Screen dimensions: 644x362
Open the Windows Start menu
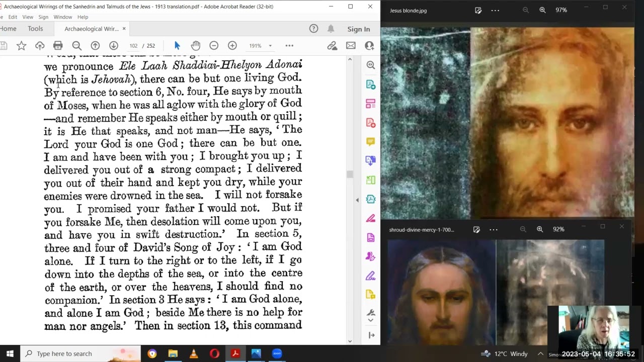coord(10,353)
